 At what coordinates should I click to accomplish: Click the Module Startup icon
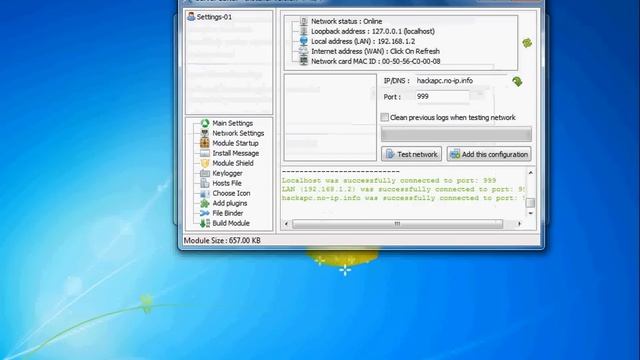tap(205, 143)
